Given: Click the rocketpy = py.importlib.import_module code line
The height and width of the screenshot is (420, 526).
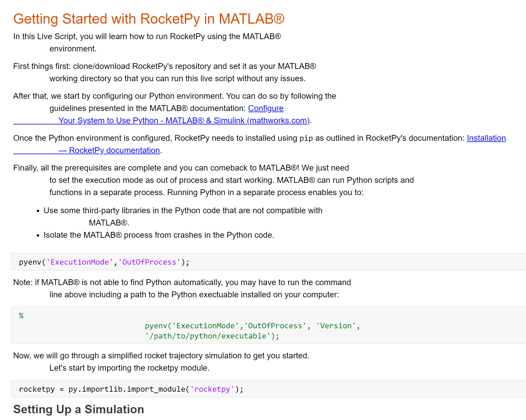Looking at the screenshot, I should [x=131, y=389].
